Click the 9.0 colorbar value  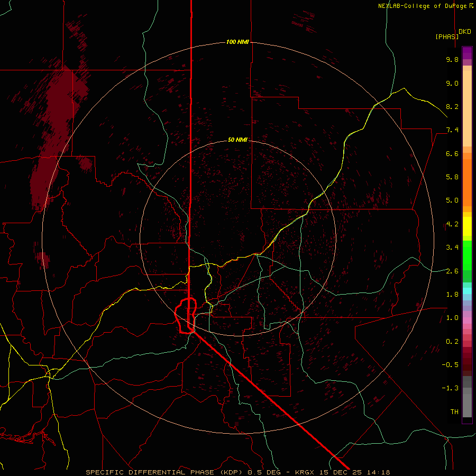[x=452, y=83]
